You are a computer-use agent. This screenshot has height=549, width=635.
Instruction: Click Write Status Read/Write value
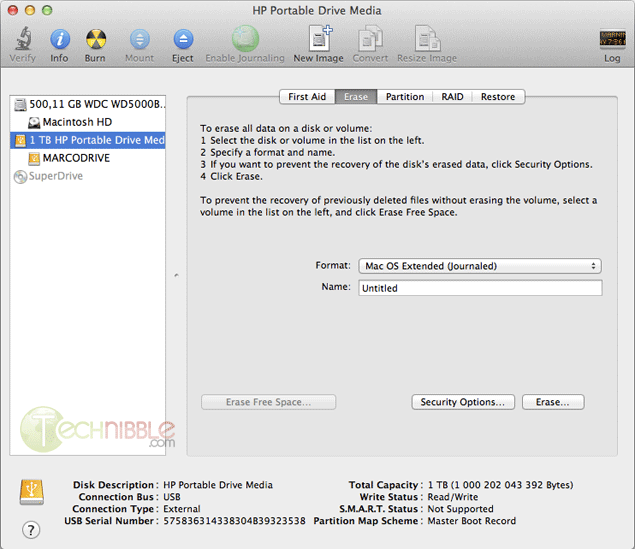pyautogui.click(x=453, y=497)
